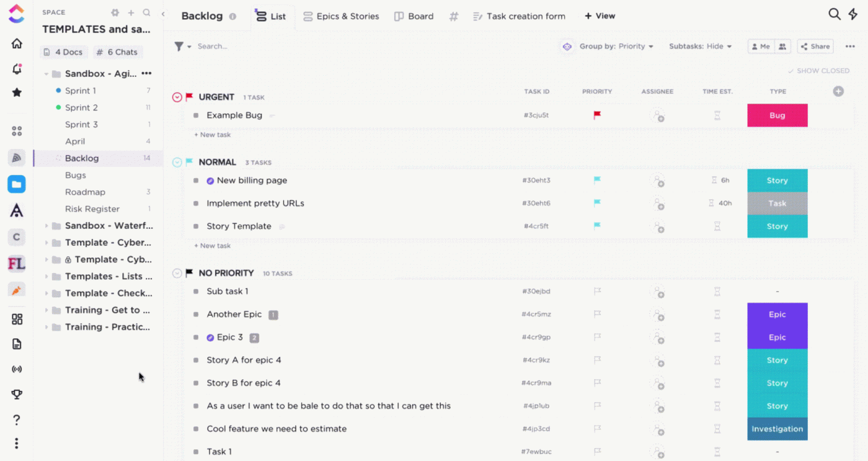Viewport: 868px width, 461px height.
Task: Toggle status square of New billing page
Action: point(196,181)
